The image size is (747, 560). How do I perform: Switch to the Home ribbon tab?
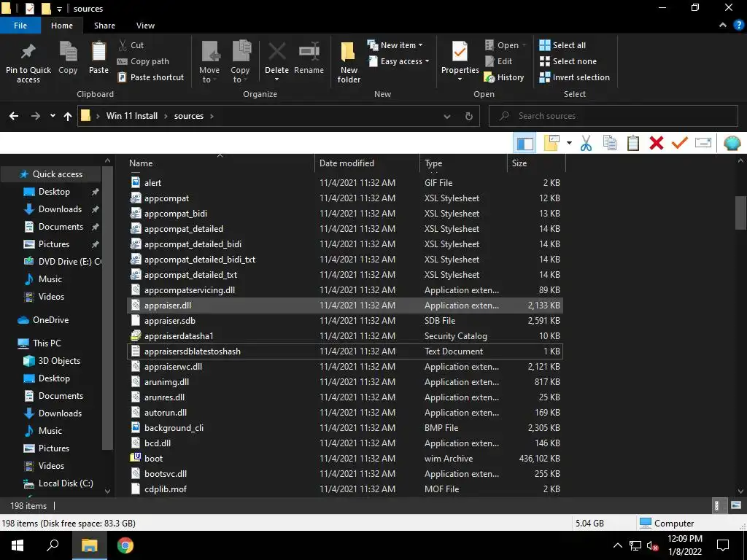62,26
